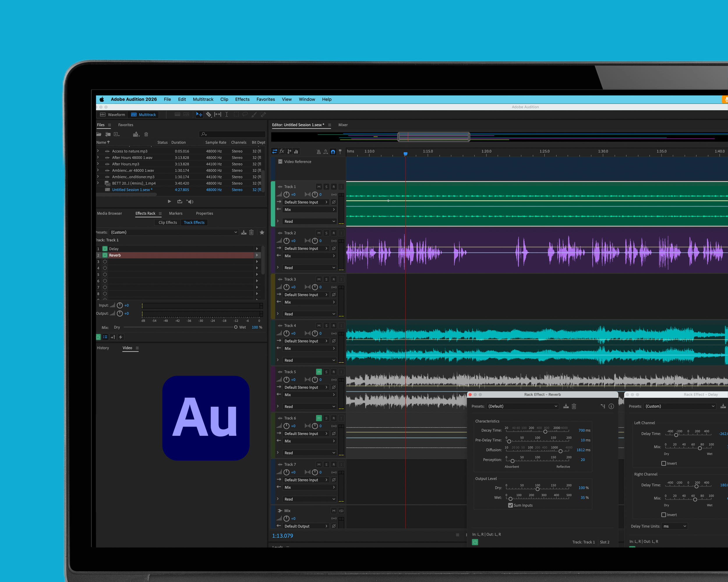
Task: Open the effects rack Presets dropdown
Action: coord(174,232)
